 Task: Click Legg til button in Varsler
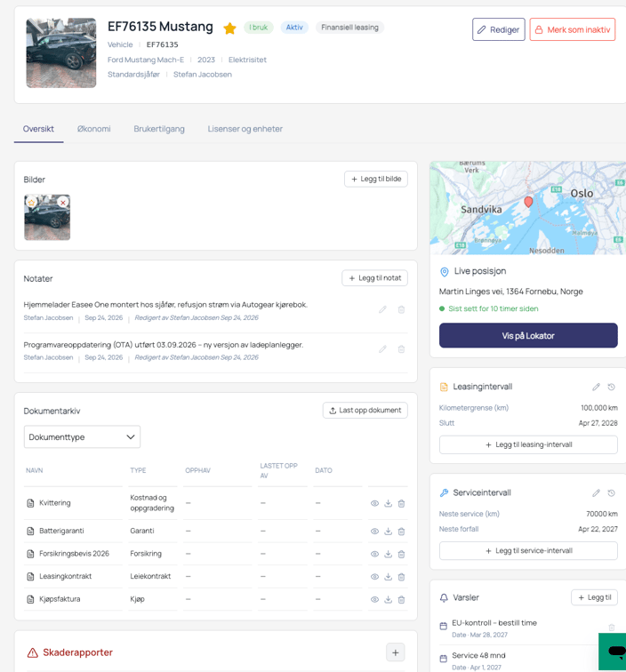pyautogui.click(x=594, y=597)
